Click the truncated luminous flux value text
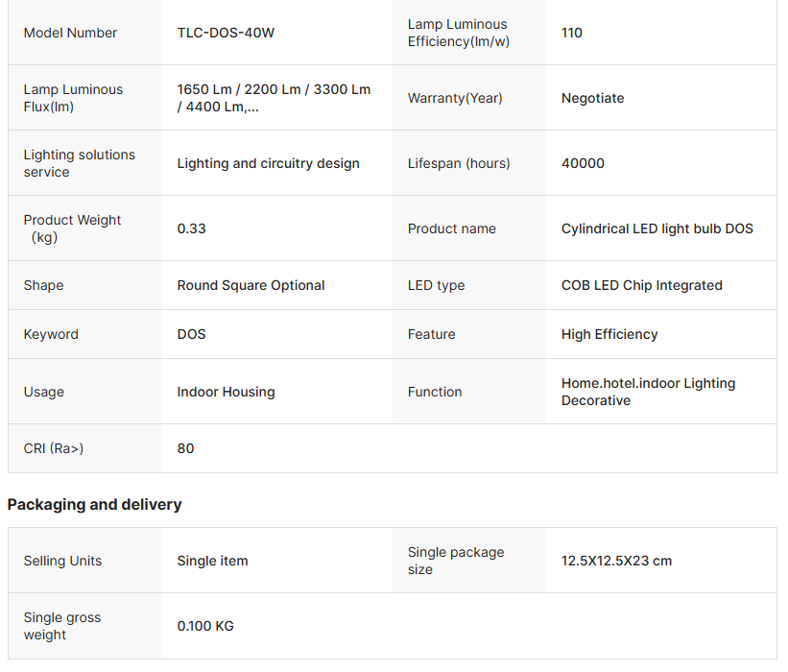 (x=273, y=98)
